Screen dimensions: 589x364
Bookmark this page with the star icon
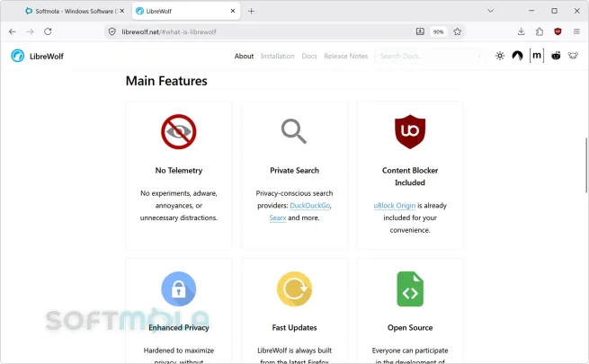click(x=457, y=31)
